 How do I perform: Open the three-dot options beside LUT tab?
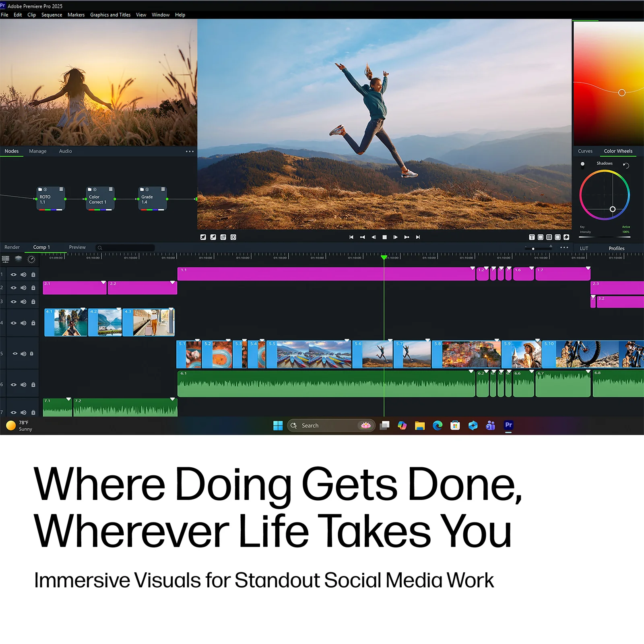[x=564, y=248]
